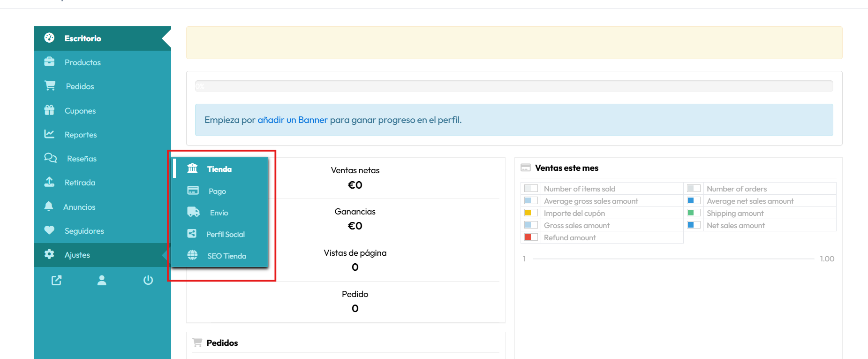Click the Importe del cupón yellow swatch
Screen dimensions: 868x359
530,213
